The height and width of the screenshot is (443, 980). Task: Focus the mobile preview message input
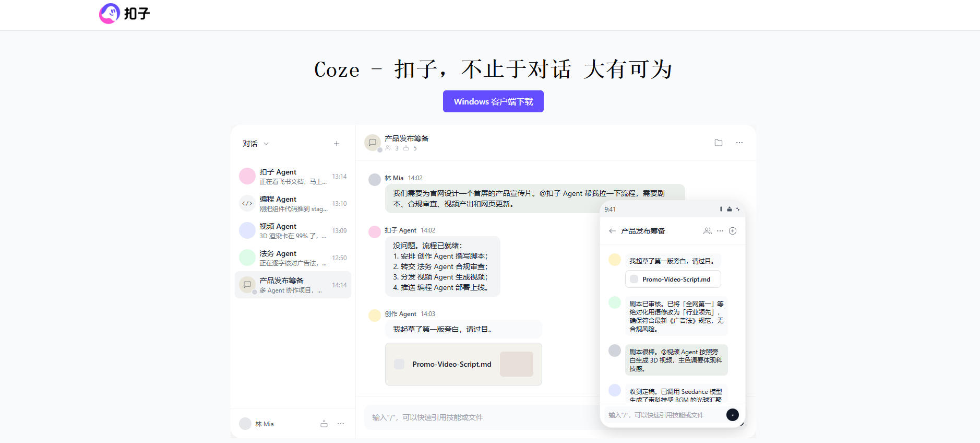pos(664,415)
